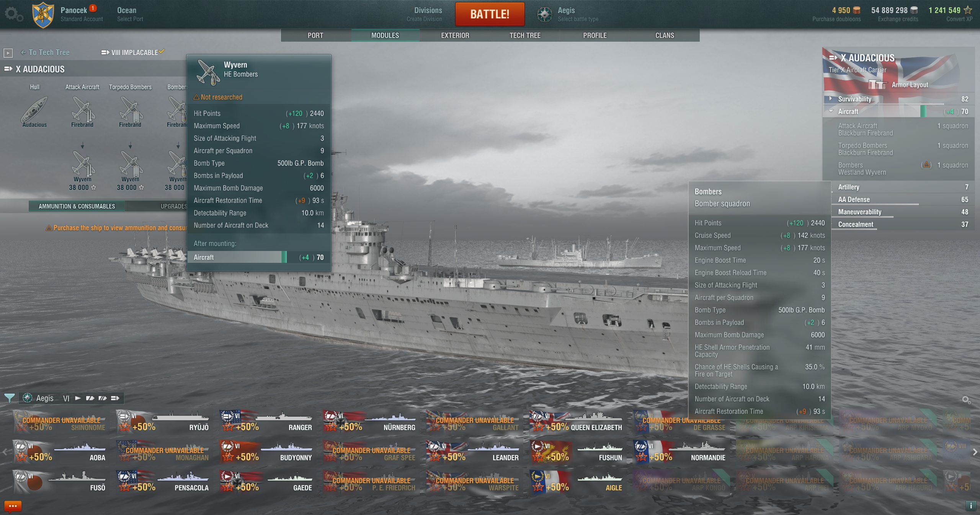Open game settings gear in top-left corner
The height and width of the screenshot is (515, 980).
[x=14, y=15]
